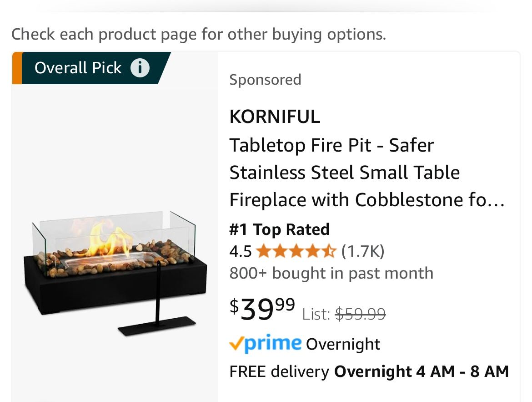
Task: Click the orange star rating icons
Action: click(x=296, y=251)
